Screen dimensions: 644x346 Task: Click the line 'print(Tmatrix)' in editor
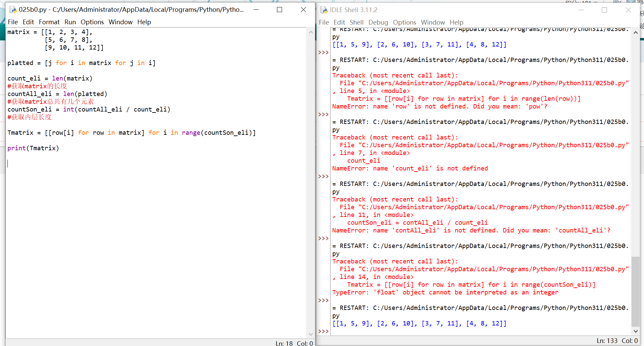click(33, 148)
